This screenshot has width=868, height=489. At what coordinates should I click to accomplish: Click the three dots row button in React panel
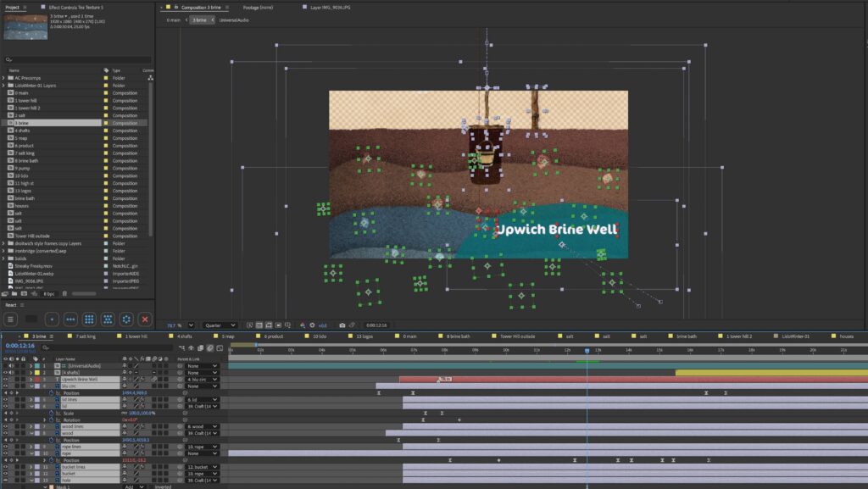click(70, 320)
